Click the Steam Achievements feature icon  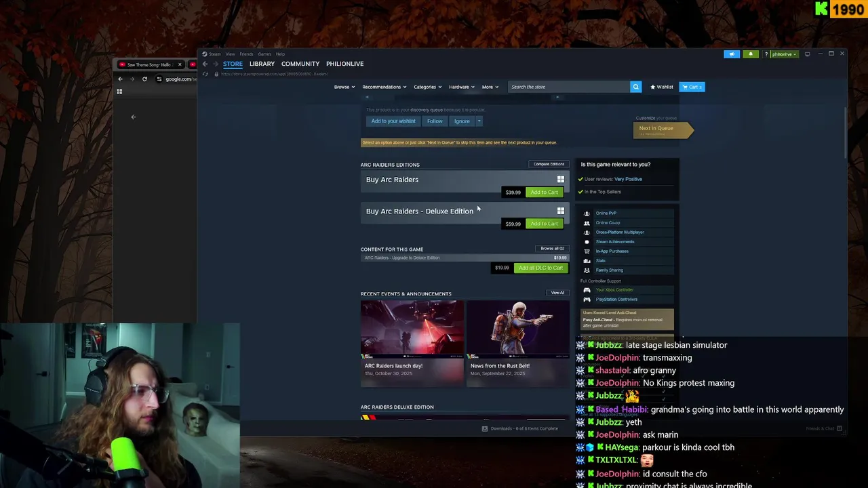coord(587,242)
